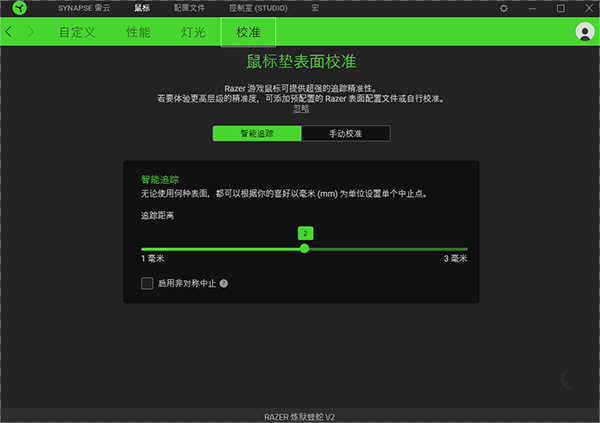Viewport: 600px width, 423px height.
Task: Select the 校准 tab
Action: [248, 32]
